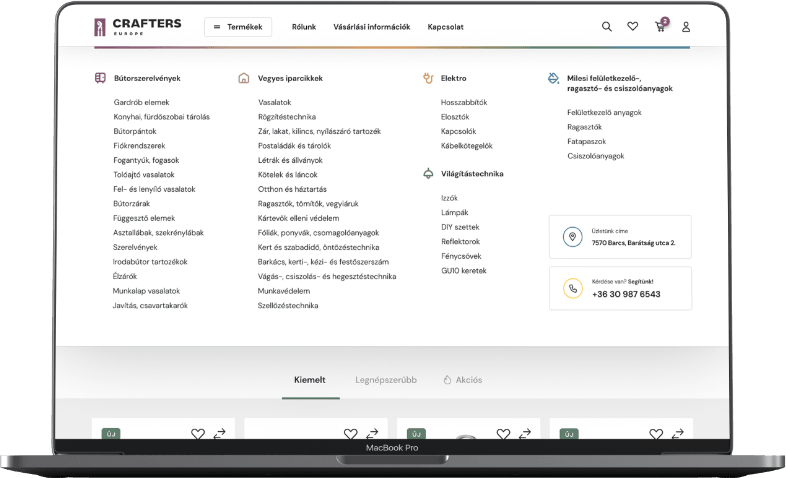
Task: Toggle favorite heart on last product card
Action: tap(656, 434)
